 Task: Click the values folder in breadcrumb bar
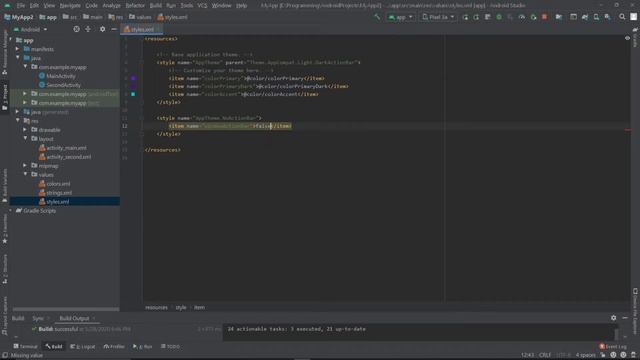tap(140, 17)
